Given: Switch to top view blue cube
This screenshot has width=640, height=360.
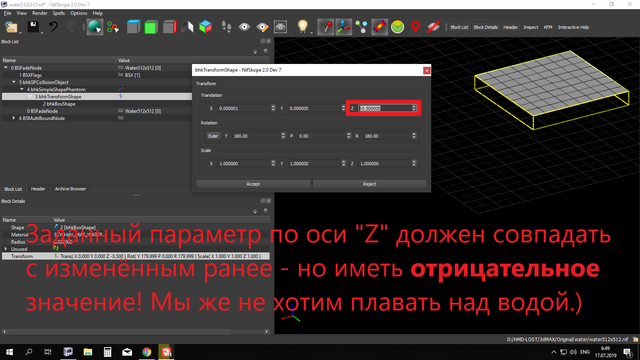Looking at the screenshot, I should tap(133, 27).
